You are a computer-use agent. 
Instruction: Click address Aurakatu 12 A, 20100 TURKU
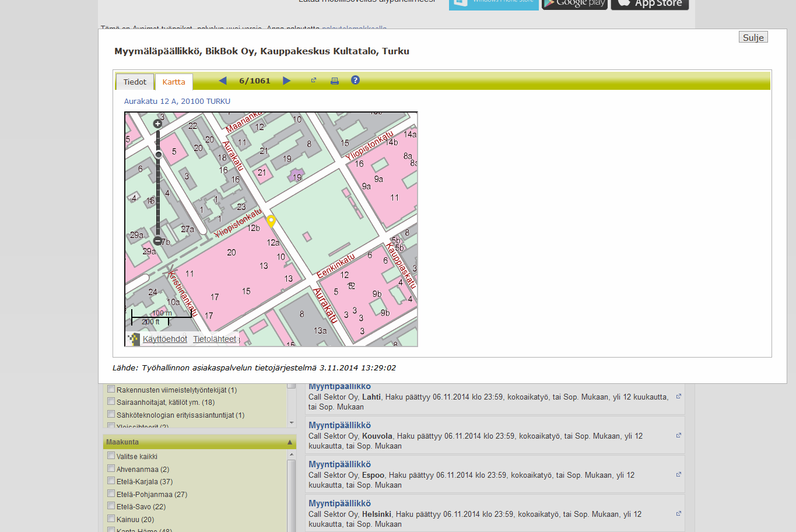pyautogui.click(x=177, y=101)
